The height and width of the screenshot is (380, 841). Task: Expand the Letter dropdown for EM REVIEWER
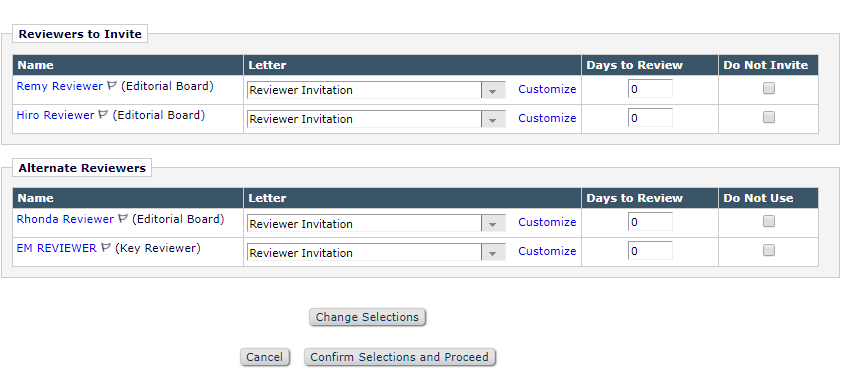point(376,253)
